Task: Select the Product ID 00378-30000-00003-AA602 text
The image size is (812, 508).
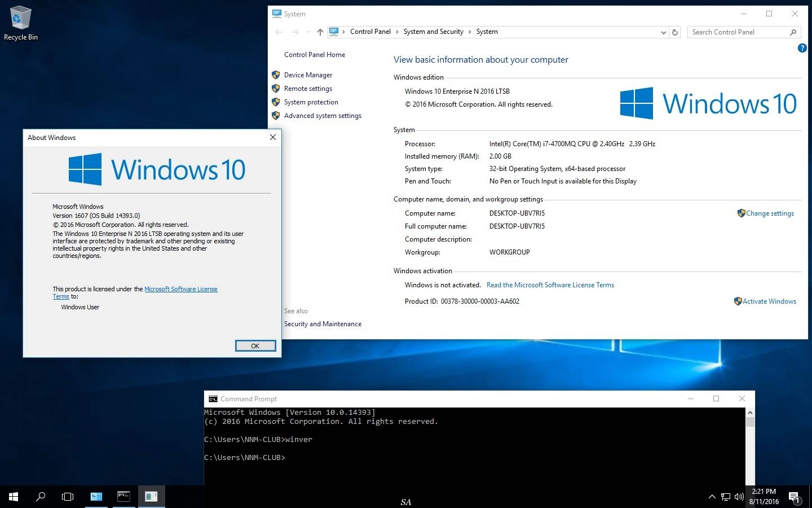Action: click(480, 301)
